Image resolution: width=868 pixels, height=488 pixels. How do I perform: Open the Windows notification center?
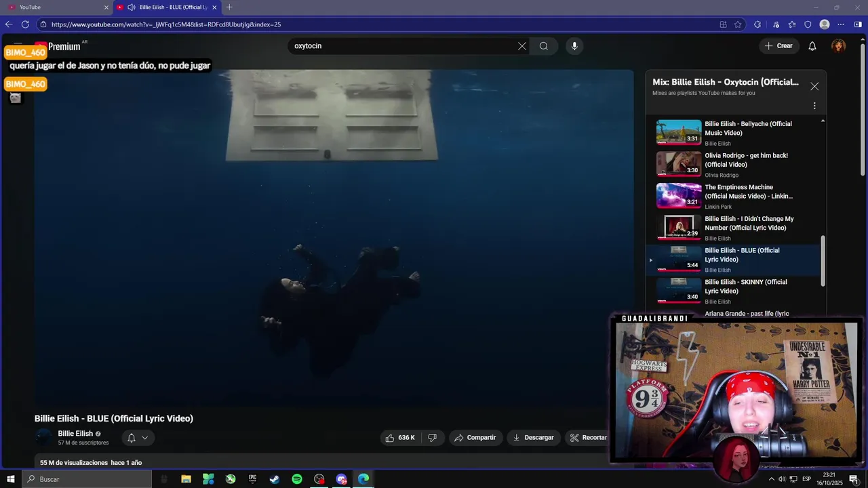click(x=854, y=479)
